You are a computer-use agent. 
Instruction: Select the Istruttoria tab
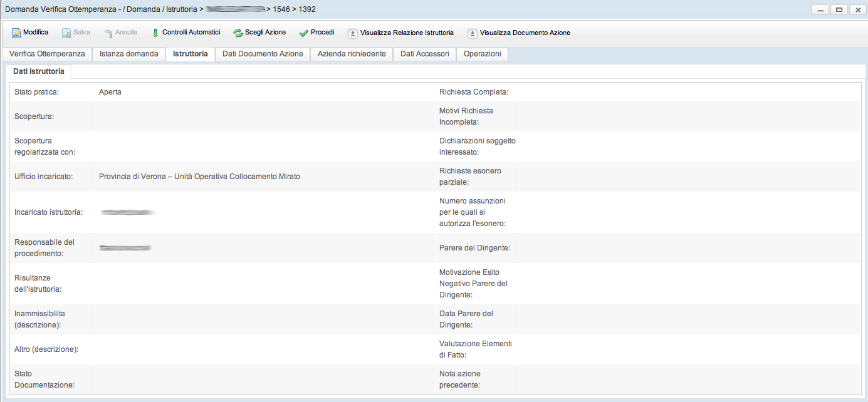[x=190, y=54]
